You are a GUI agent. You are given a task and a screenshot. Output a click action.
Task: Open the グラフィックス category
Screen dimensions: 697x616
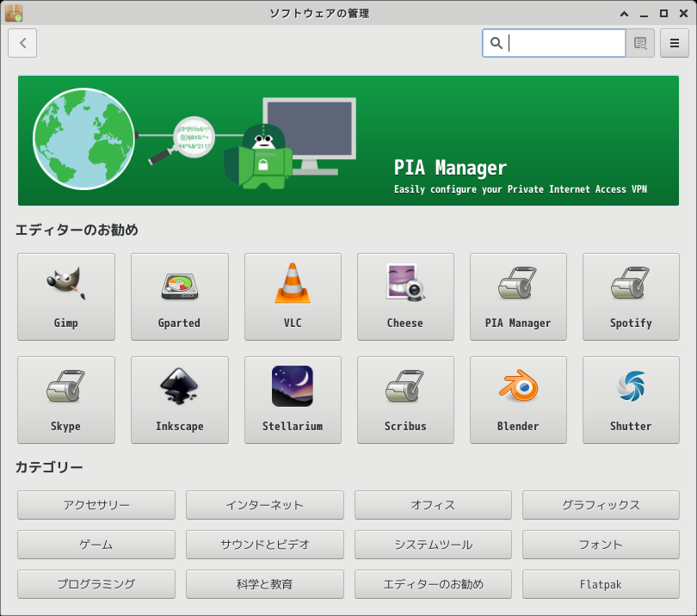click(601, 505)
